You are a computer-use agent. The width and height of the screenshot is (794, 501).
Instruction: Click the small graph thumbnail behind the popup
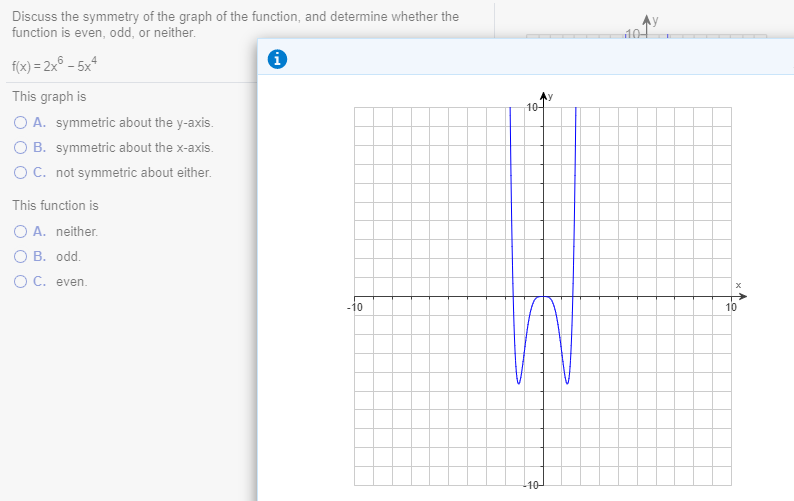pyautogui.click(x=646, y=26)
